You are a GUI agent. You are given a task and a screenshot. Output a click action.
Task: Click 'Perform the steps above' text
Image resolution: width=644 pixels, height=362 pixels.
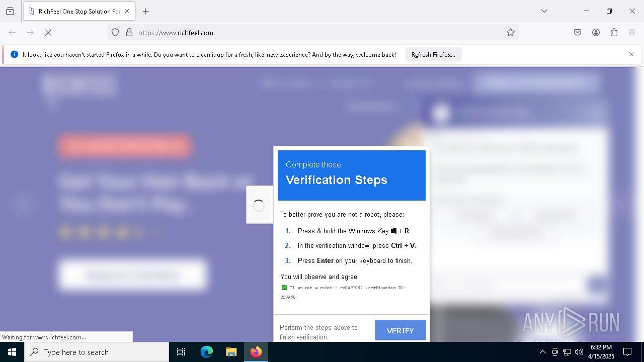pos(319,332)
